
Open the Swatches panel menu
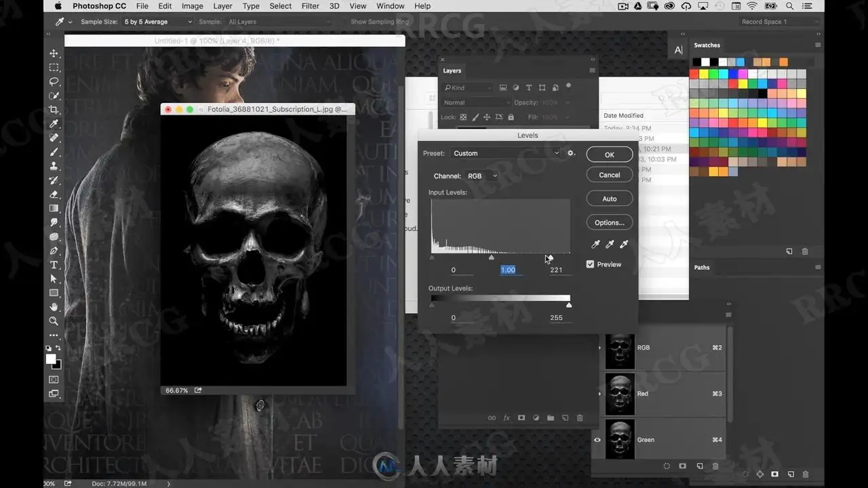coord(818,45)
